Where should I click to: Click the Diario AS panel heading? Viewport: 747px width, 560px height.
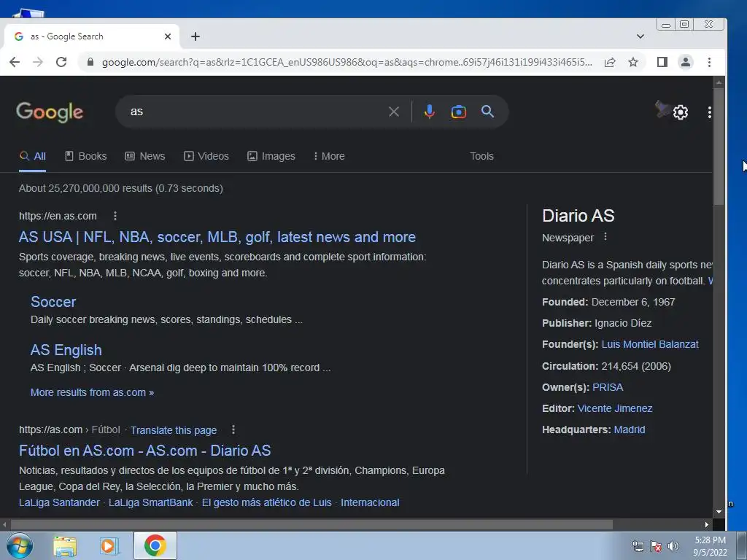[578, 216]
